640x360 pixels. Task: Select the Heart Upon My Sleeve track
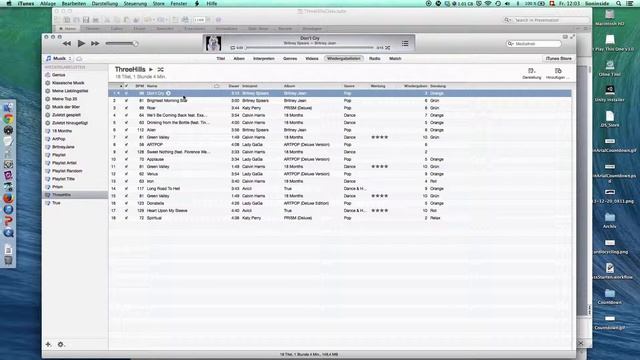340,211
